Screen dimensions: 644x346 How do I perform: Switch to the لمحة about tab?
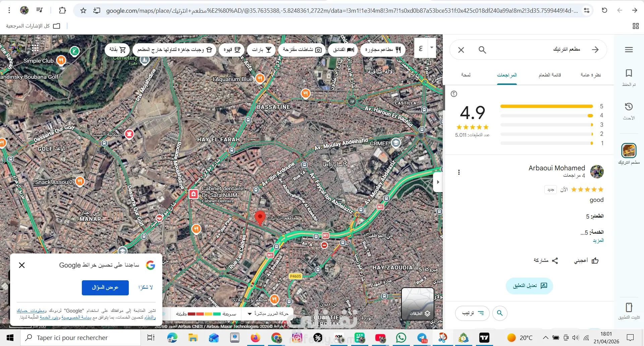(x=466, y=75)
